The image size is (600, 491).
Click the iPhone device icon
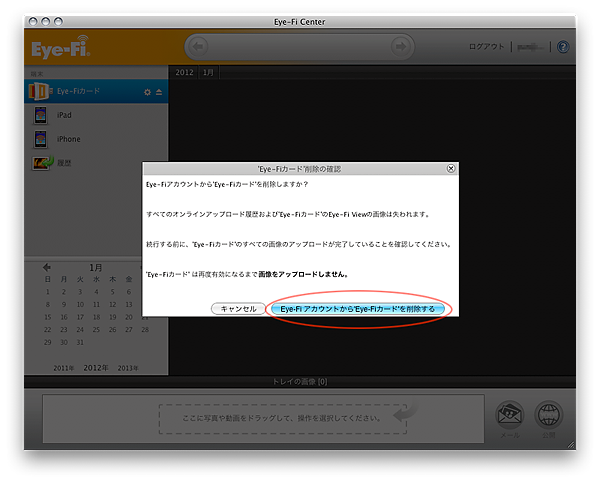pyautogui.click(x=41, y=139)
